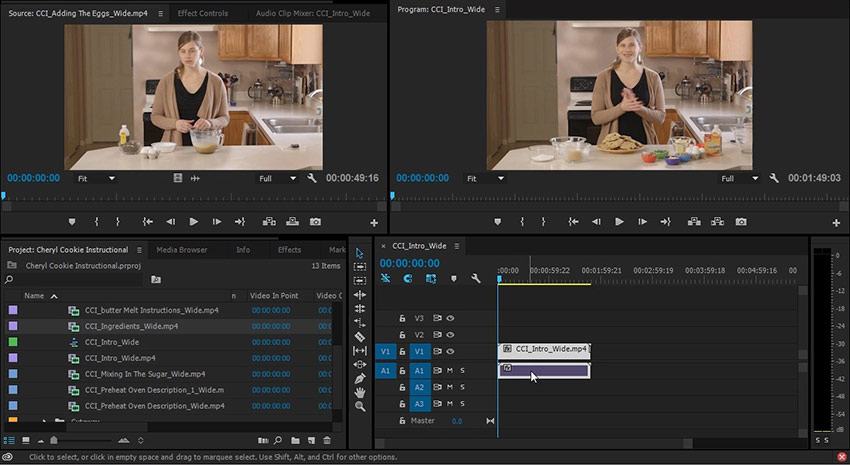
Task: Select the Track Select Forward tool
Action: click(x=360, y=267)
